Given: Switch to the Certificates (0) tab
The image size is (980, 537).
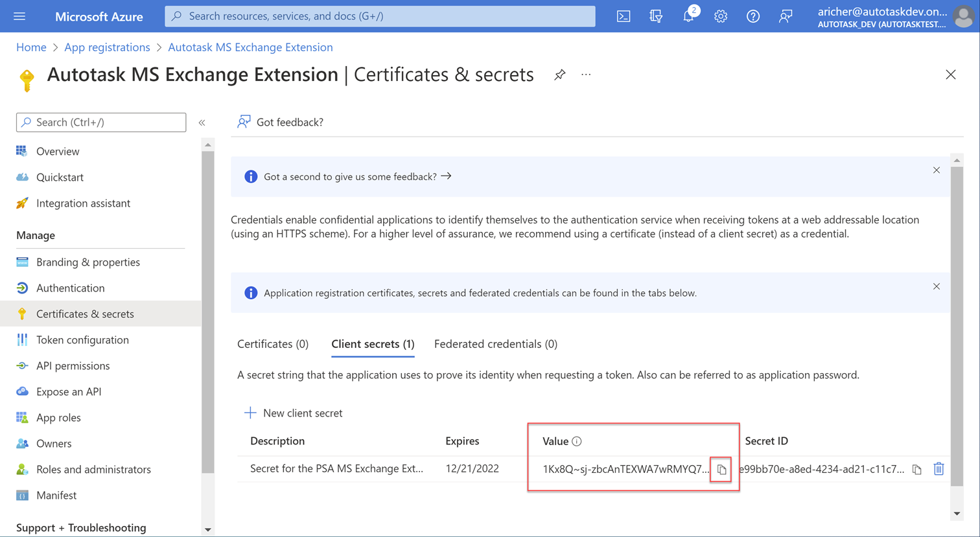Looking at the screenshot, I should 273,344.
